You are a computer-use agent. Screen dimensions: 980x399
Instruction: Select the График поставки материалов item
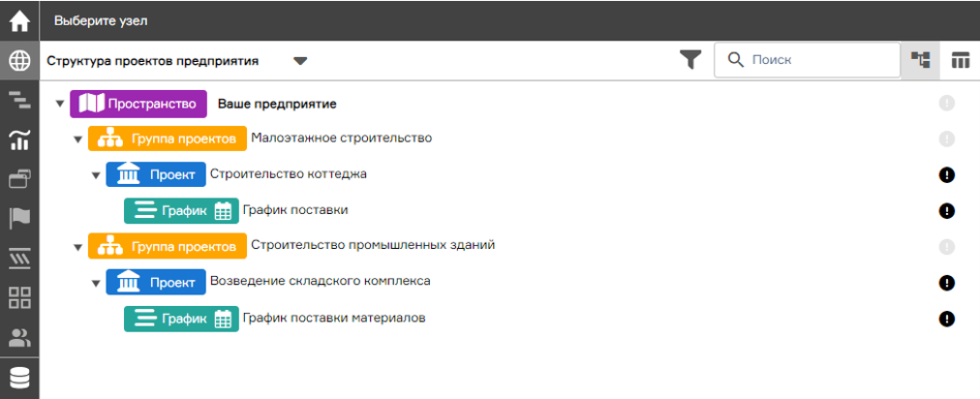(334, 318)
